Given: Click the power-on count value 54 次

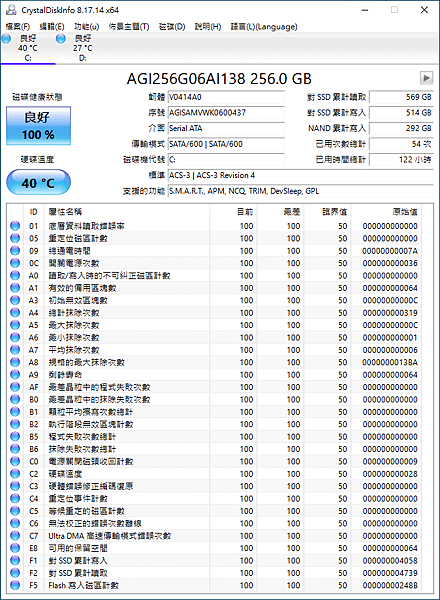Looking at the screenshot, I should (401, 144).
